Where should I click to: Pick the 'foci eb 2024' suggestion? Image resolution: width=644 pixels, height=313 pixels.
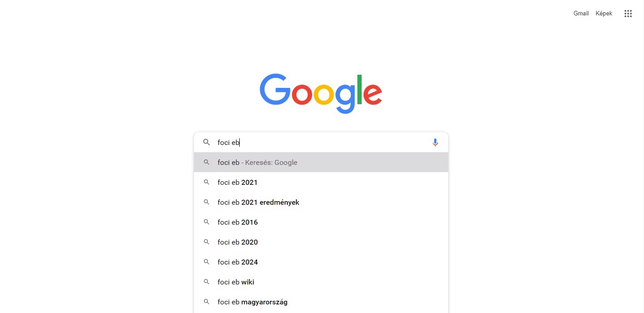tap(321, 262)
